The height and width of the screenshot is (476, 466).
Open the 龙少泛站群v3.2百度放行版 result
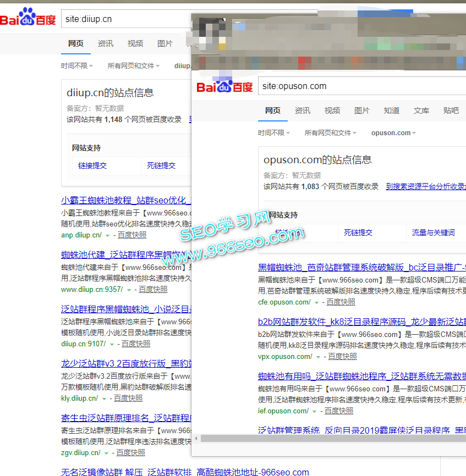(126, 363)
